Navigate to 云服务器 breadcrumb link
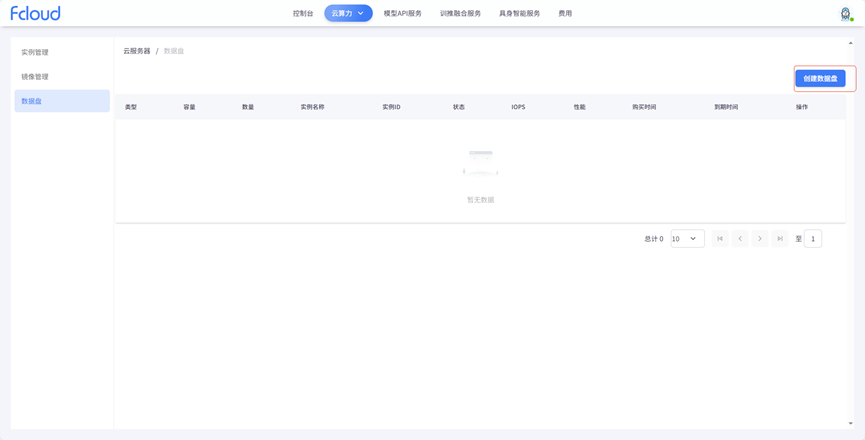Image resolution: width=865 pixels, height=440 pixels. [137, 51]
